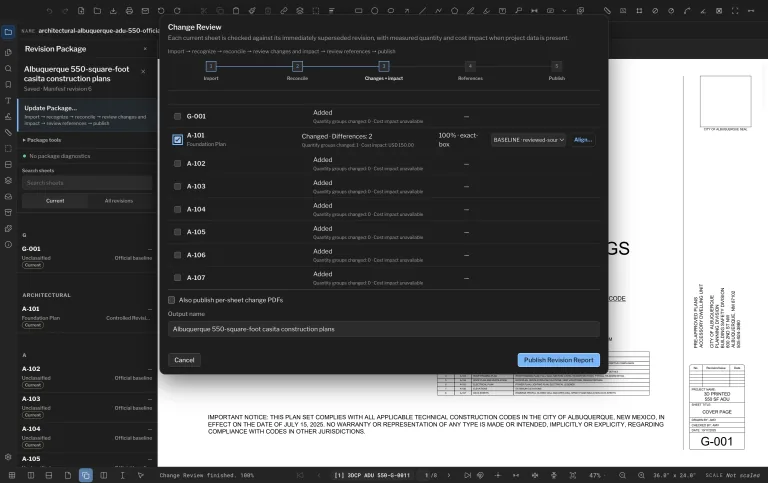Select the polyline tool
Viewport: 768px width, 483px height.
438,11
